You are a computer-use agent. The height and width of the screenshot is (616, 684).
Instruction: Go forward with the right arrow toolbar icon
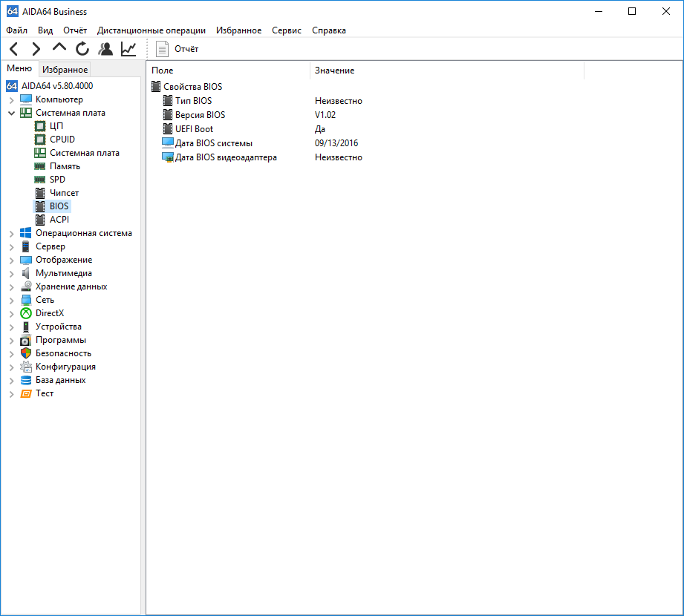pyautogui.click(x=36, y=49)
